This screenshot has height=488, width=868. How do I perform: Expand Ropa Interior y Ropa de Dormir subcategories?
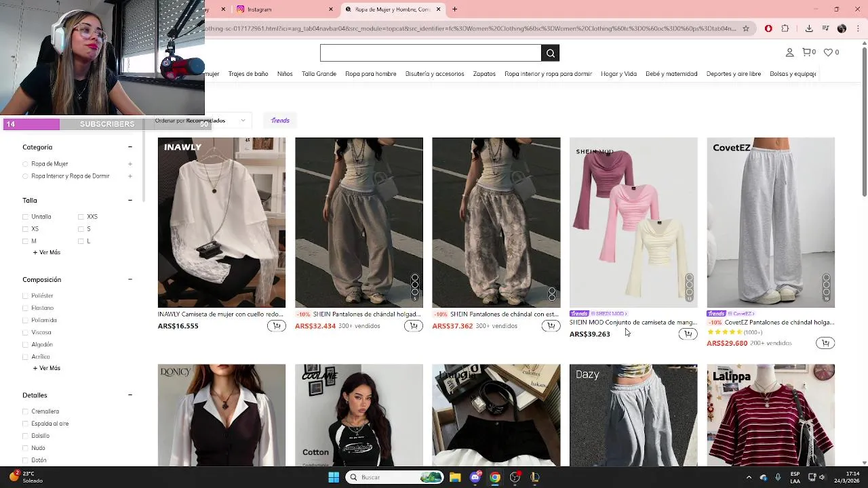130,176
